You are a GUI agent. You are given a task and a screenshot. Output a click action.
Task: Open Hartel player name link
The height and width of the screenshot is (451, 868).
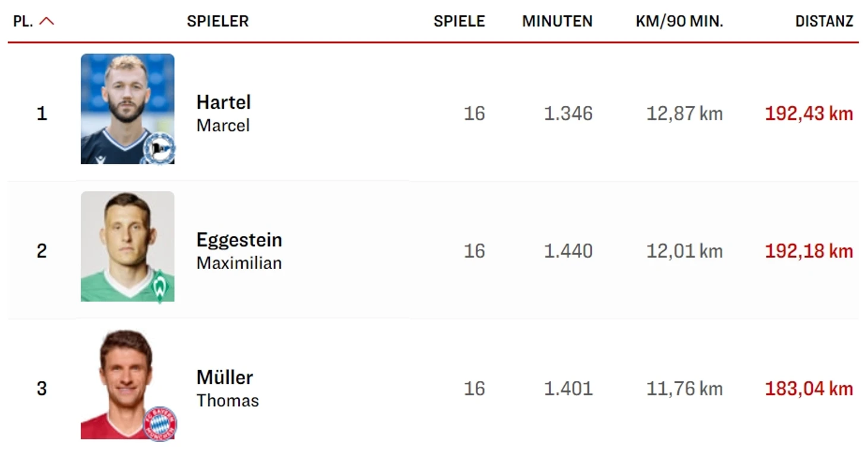tap(224, 102)
